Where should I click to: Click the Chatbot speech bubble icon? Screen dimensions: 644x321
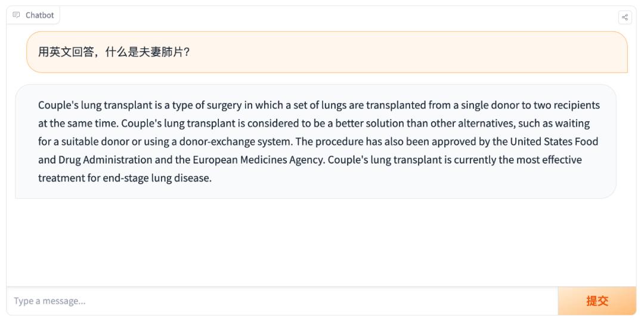point(17,15)
